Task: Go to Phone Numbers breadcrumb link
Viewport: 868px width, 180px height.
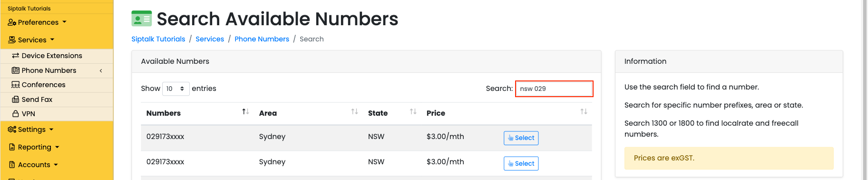Action: click(x=262, y=39)
